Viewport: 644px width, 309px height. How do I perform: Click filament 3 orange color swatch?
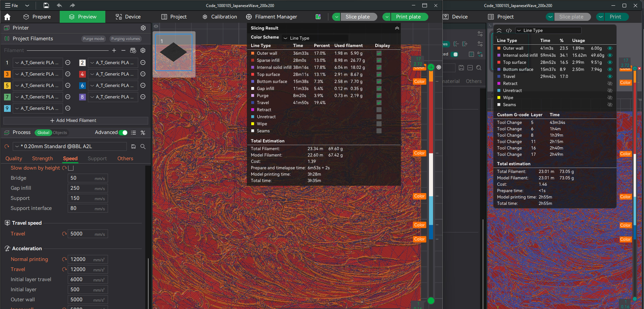7,74
